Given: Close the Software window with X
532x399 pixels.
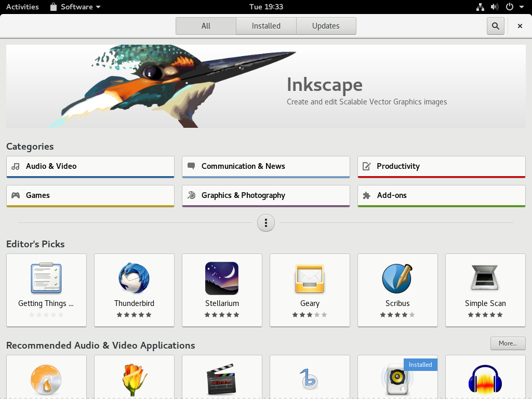Looking at the screenshot, I should [520, 26].
